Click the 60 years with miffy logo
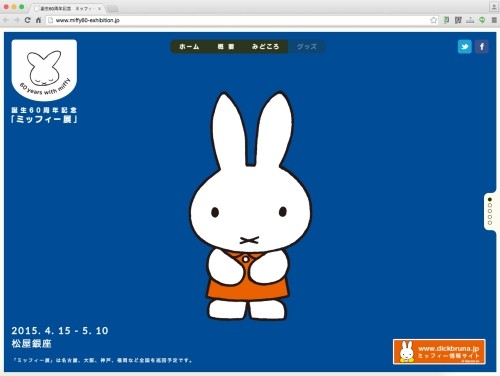The image size is (500, 376). [x=44, y=70]
